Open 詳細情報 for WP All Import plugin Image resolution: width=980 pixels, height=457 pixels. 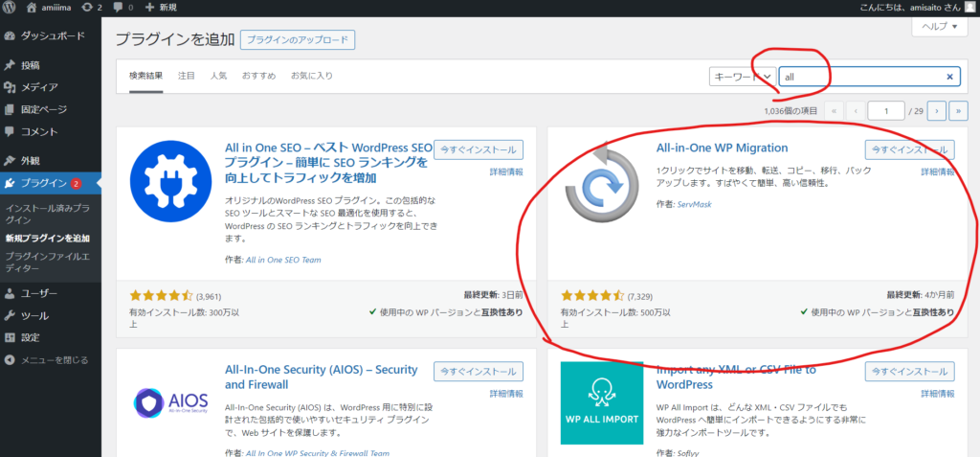[938, 394]
